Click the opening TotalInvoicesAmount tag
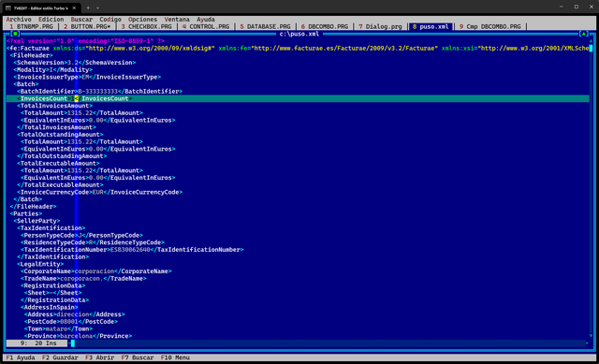Screen dimensions: 599x364 coord(54,106)
